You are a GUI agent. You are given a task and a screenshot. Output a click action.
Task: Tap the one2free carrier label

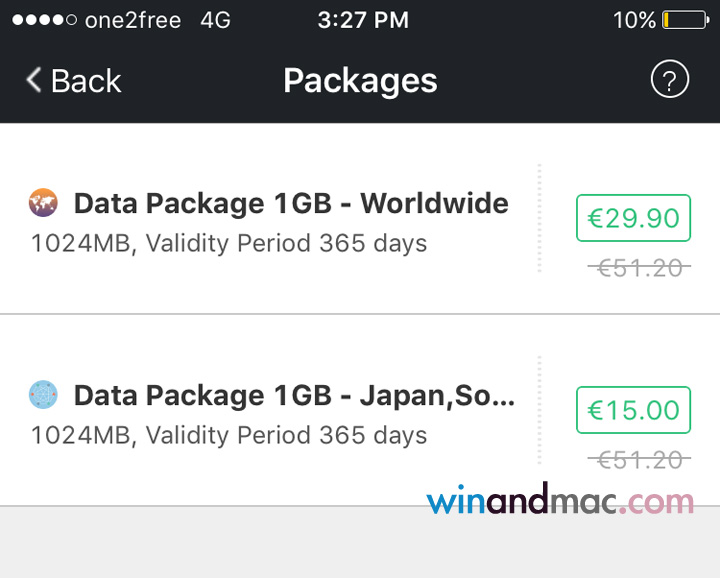click(133, 20)
